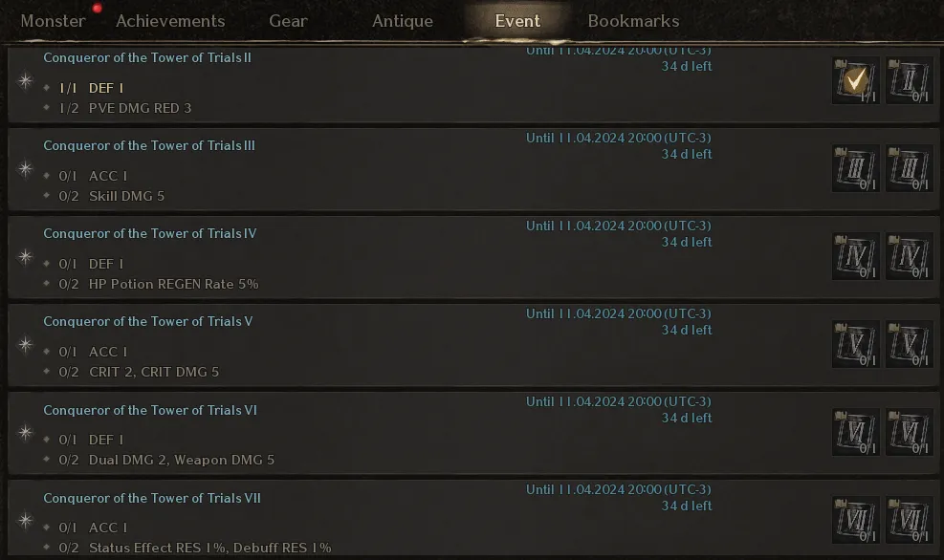This screenshot has height=560, width=944.
Task: Click Conqueror of the Tower of Trials V title
Action: click(x=148, y=321)
